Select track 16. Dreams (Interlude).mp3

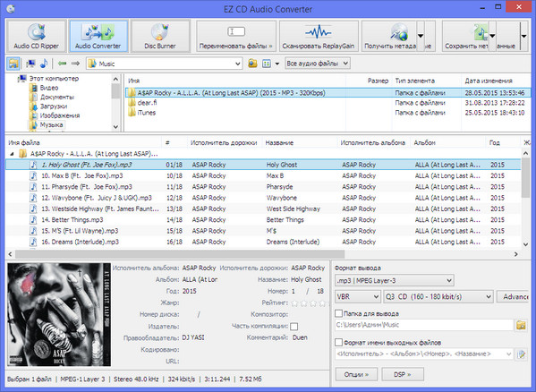263,242
